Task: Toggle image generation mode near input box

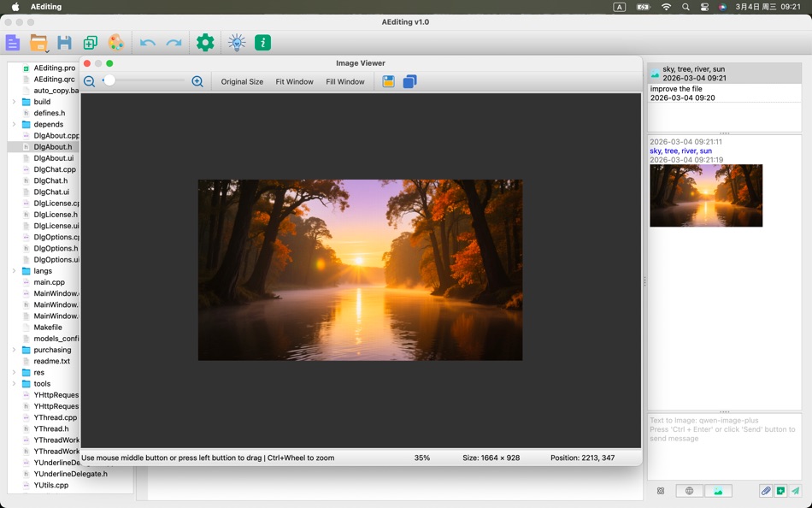Action: (718, 491)
